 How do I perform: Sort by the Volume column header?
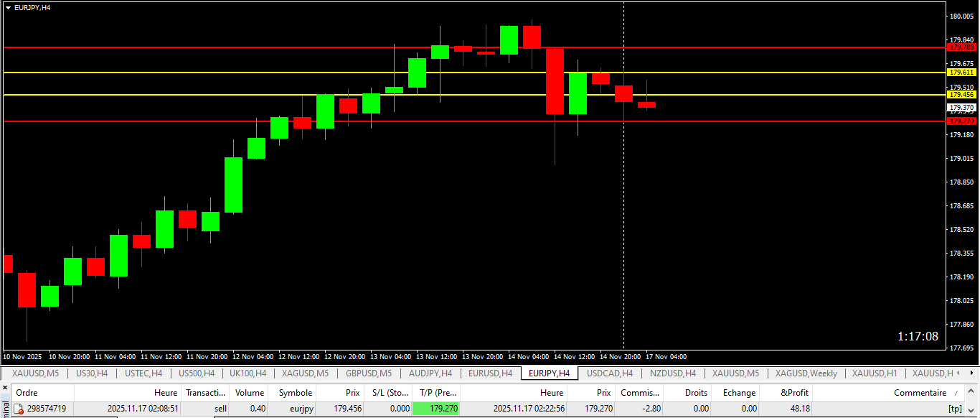[250, 393]
